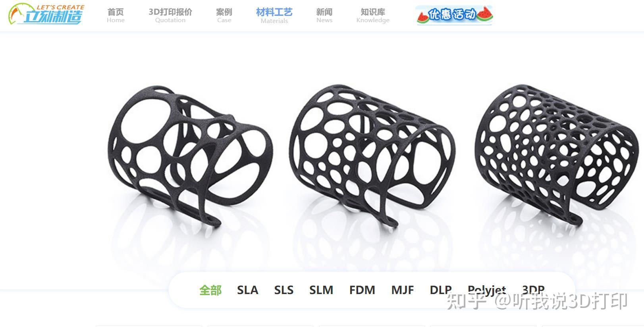644x327 pixels.
Task: Go to the 案例 Case page
Action: point(224,15)
